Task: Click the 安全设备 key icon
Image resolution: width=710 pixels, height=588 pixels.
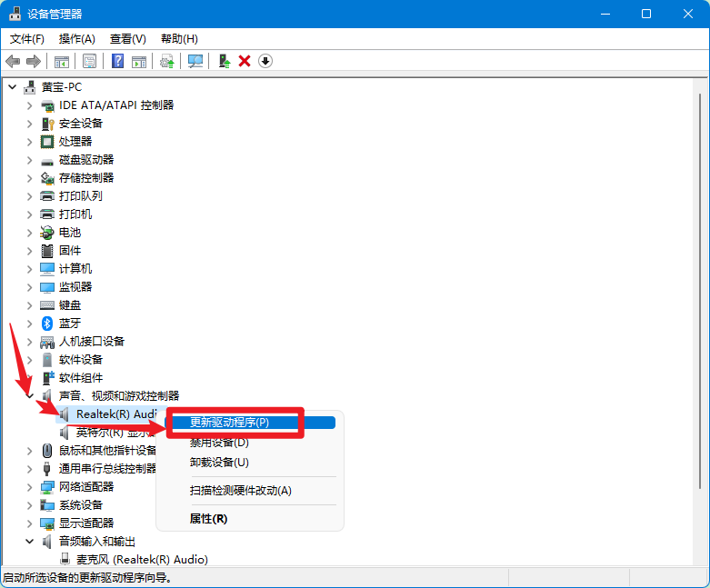Action: (47, 124)
